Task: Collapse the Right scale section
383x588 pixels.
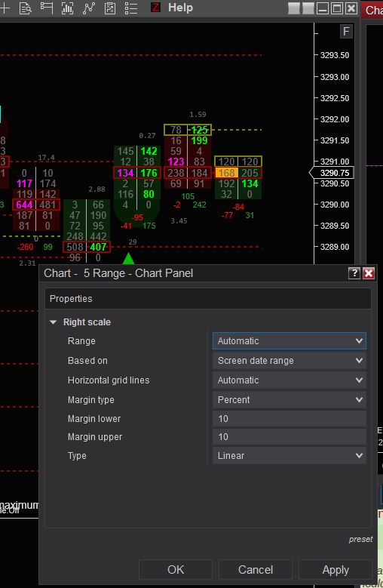Action: [x=54, y=322]
